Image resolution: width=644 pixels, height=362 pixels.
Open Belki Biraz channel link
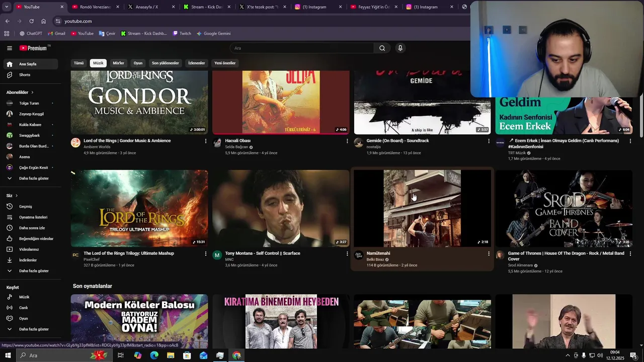point(375,259)
